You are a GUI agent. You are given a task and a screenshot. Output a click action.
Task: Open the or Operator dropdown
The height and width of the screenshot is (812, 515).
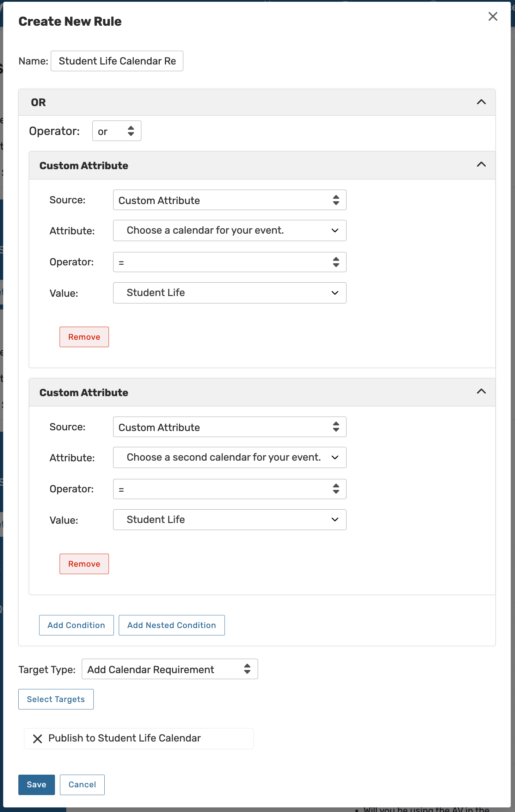(x=117, y=131)
